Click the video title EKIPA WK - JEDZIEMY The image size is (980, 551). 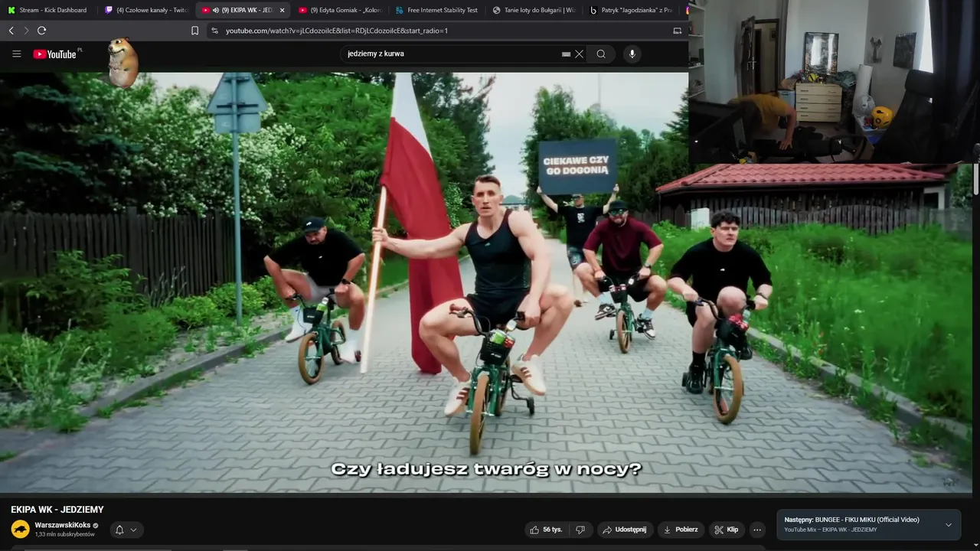pos(57,510)
